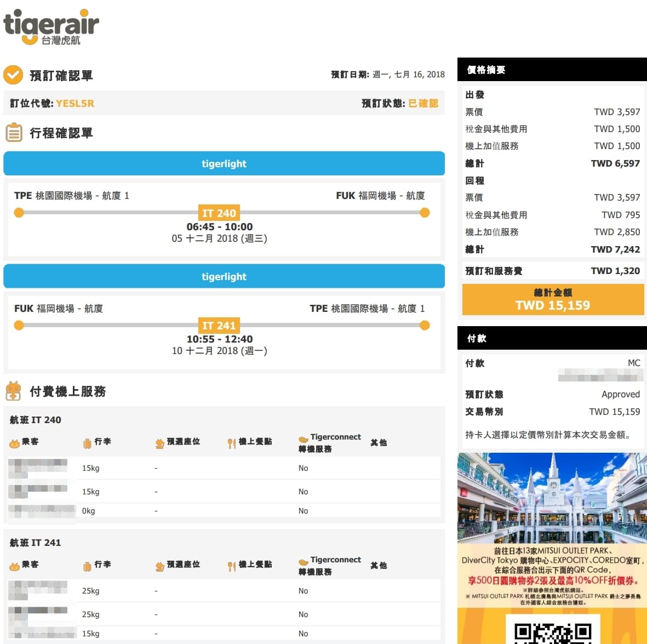Click the clipboard itinerary icon
Viewport: 647px width, 644px height.
point(14,133)
